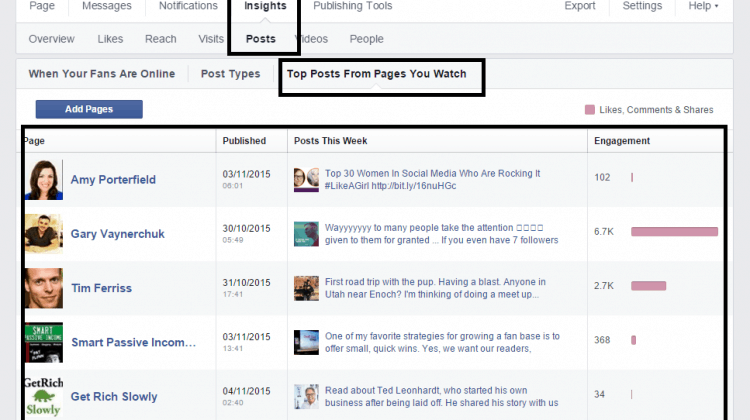Open Tim Ferriss page link
The width and height of the screenshot is (750, 420).
[101, 288]
